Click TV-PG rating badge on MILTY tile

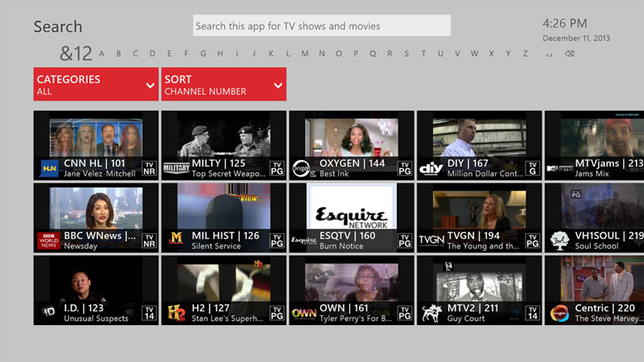pos(277,168)
